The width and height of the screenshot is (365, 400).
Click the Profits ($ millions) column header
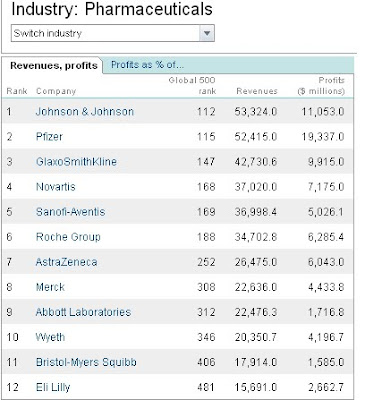coord(321,86)
